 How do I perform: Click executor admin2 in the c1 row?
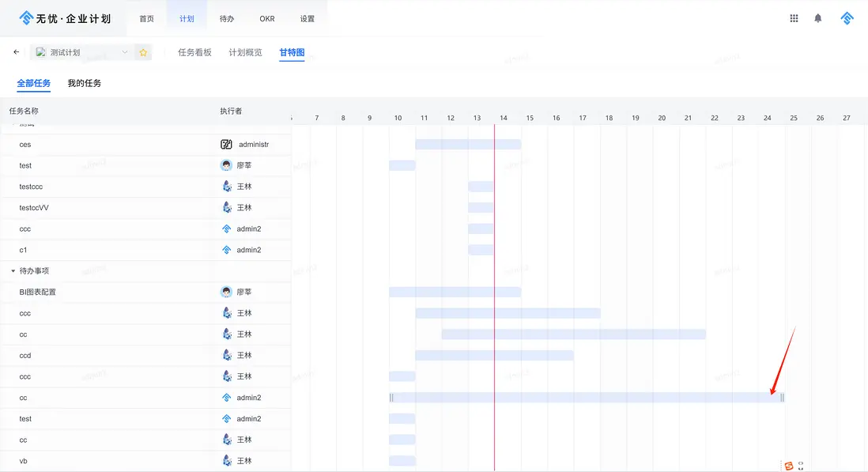[249, 250]
